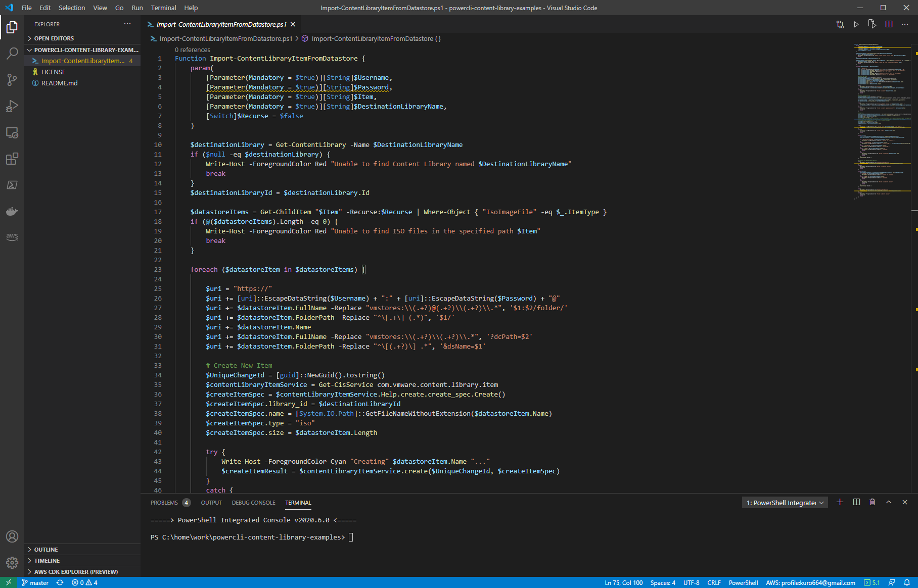Select Import-ContentLibraryItem... file in explorer
Image resolution: width=918 pixels, height=588 pixels.
coord(82,61)
